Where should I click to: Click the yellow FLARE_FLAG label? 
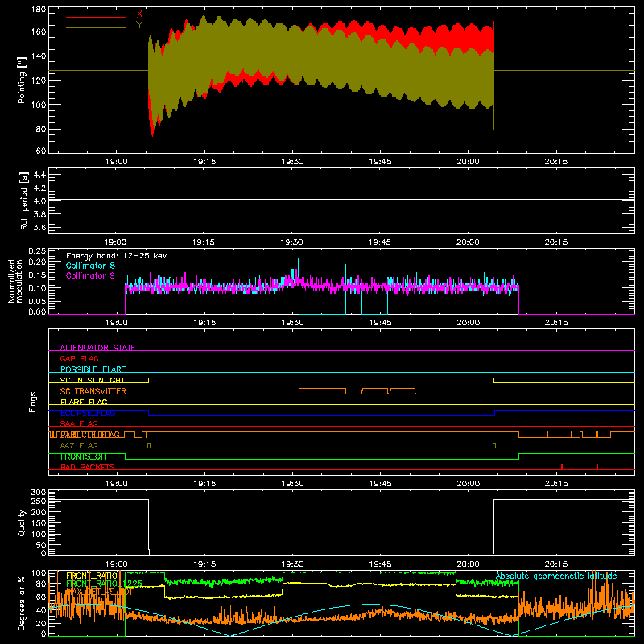click(84, 402)
